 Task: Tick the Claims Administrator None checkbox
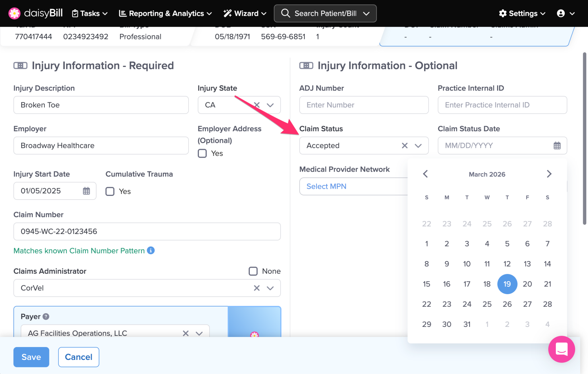pyautogui.click(x=253, y=271)
